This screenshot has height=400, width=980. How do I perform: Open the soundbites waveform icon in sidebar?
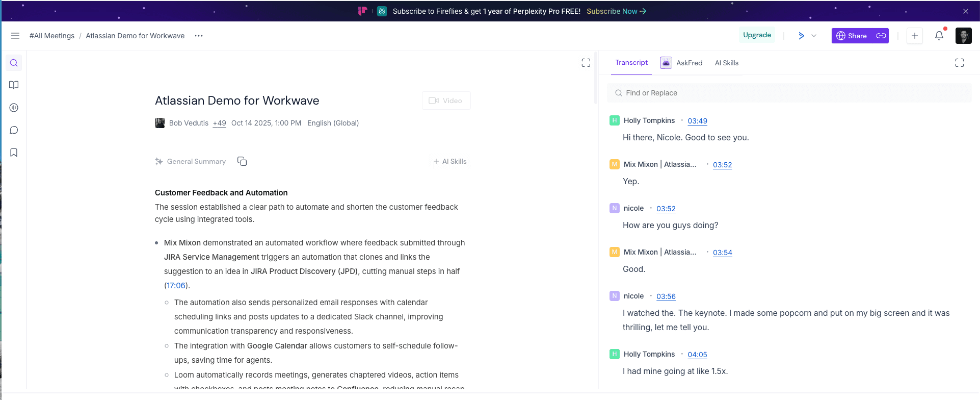(x=14, y=108)
